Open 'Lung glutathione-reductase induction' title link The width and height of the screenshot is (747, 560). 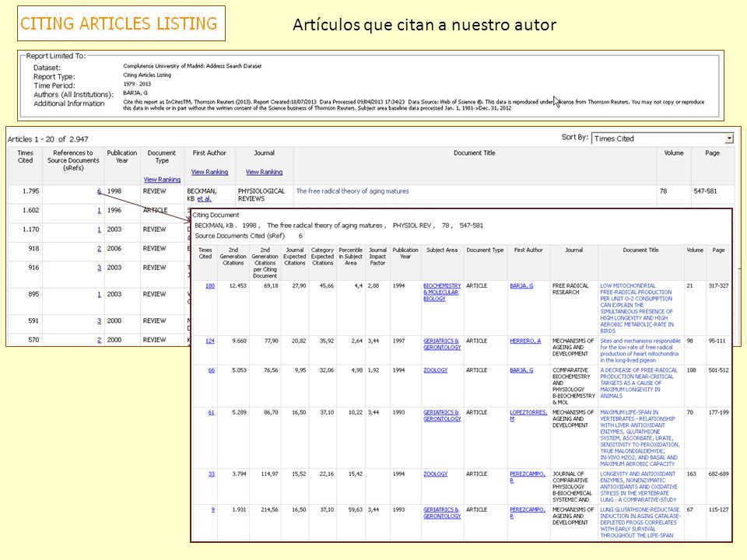[640, 523]
